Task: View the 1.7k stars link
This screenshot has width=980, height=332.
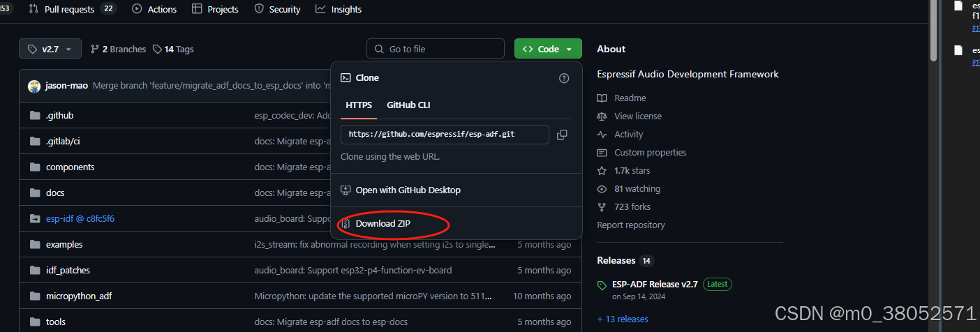Action: (x=632, y=171)
